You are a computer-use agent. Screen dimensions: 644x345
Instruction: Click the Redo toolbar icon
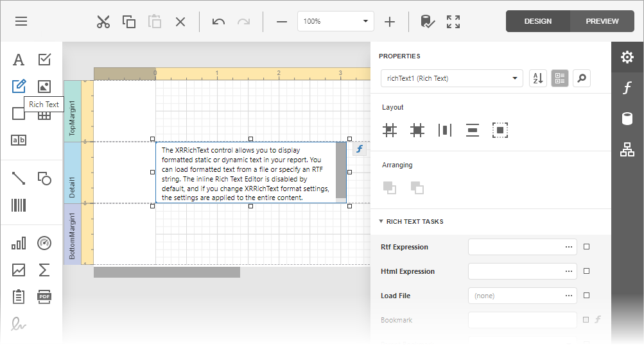click(x=243, y=21)
